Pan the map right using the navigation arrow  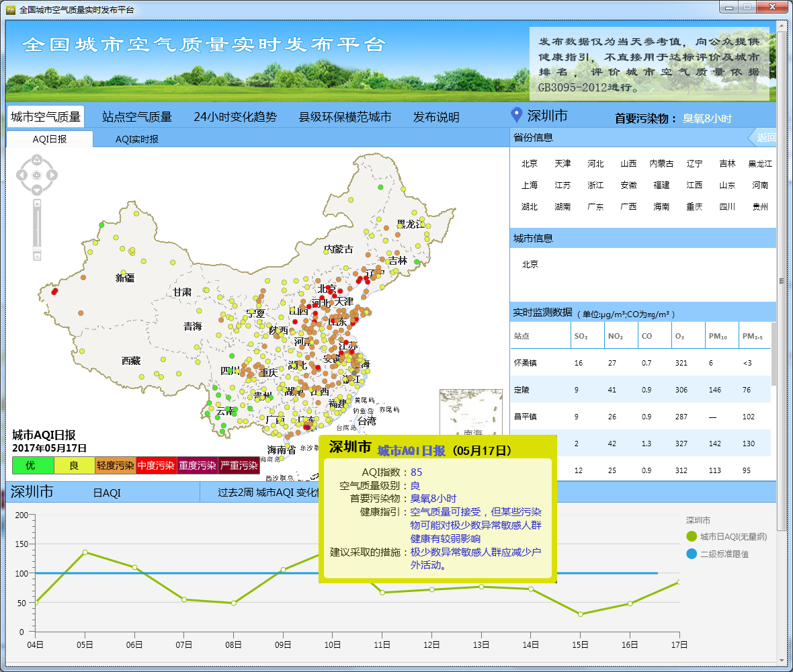click(52, 175)
